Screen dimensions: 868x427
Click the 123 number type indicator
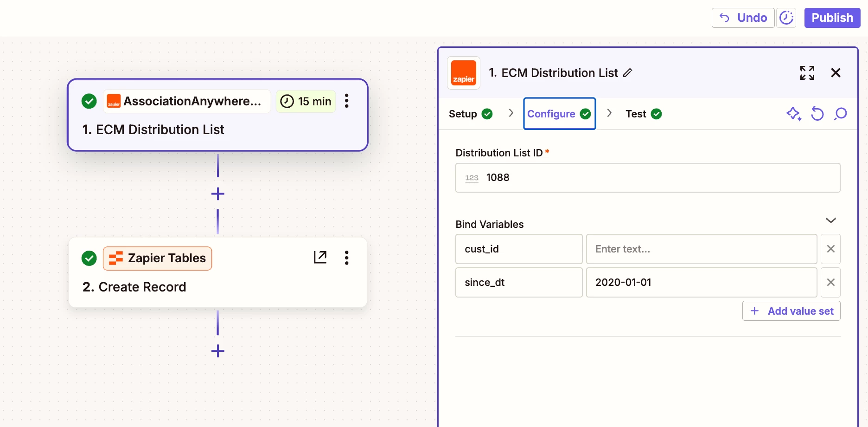tap(472, 178)
